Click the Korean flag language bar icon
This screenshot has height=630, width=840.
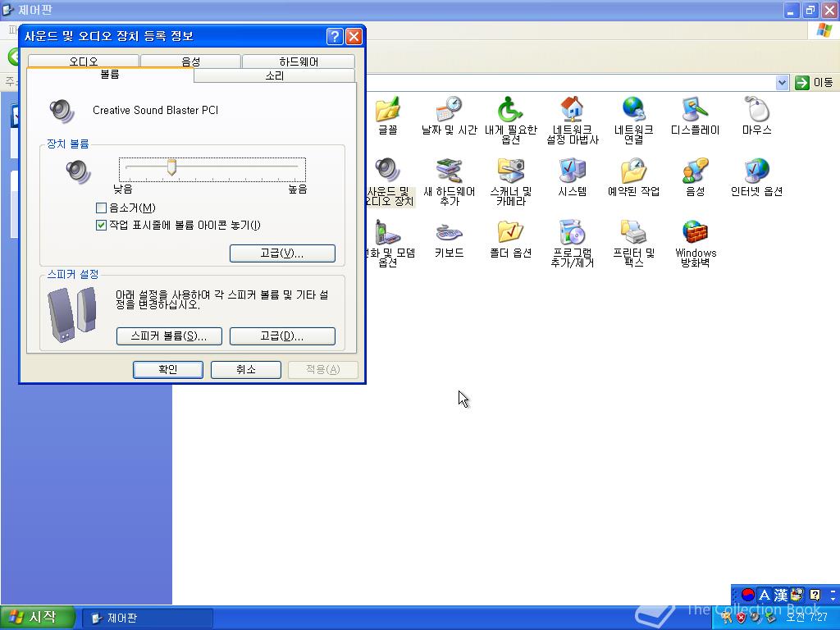[x=748, y=595]
